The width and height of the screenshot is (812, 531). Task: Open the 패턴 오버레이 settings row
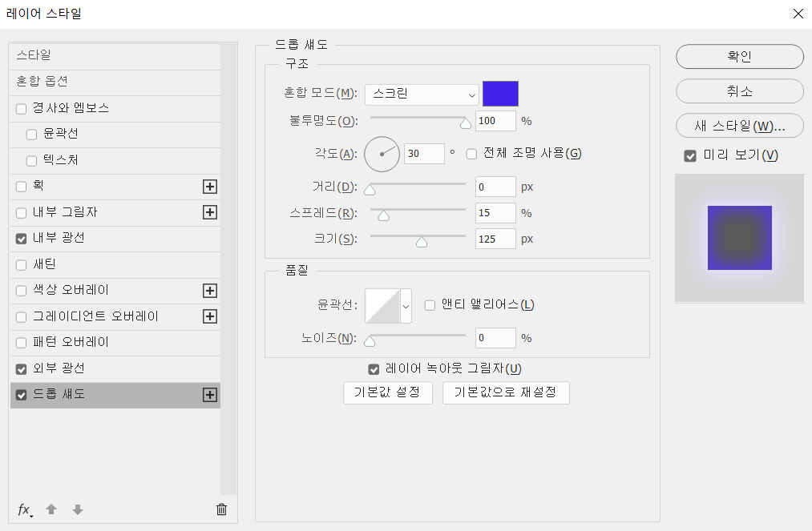point(115,343)
